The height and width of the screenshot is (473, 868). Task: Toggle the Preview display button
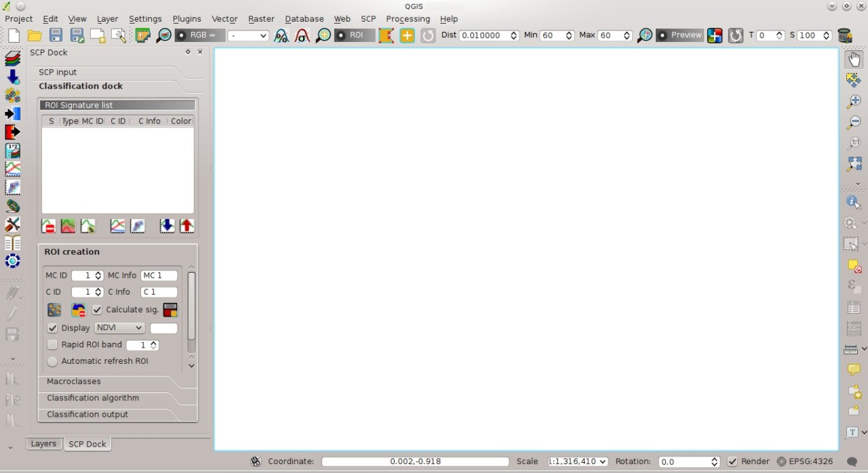679,35
